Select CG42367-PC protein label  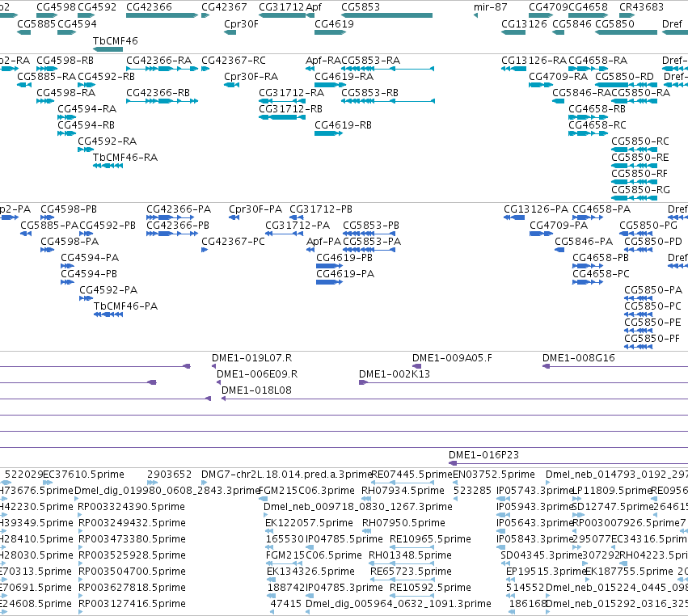tap(233, 242)
